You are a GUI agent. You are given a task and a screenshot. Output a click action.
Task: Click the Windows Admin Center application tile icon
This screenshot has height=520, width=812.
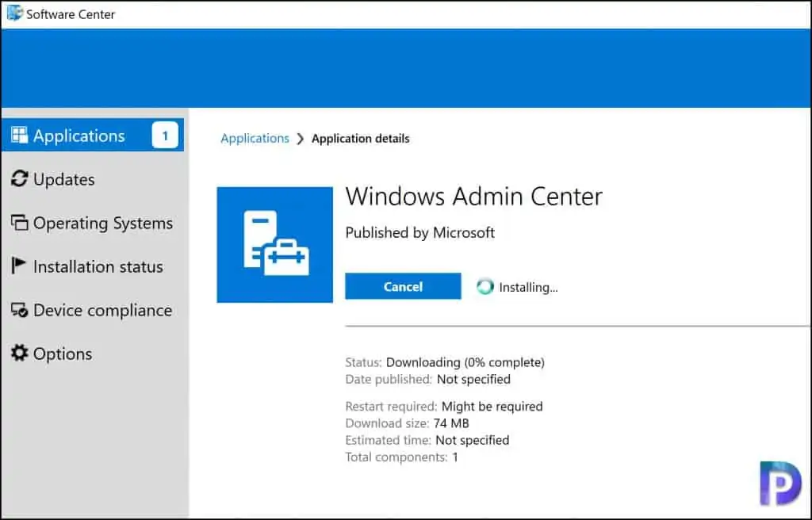click(x=274, y=244)
